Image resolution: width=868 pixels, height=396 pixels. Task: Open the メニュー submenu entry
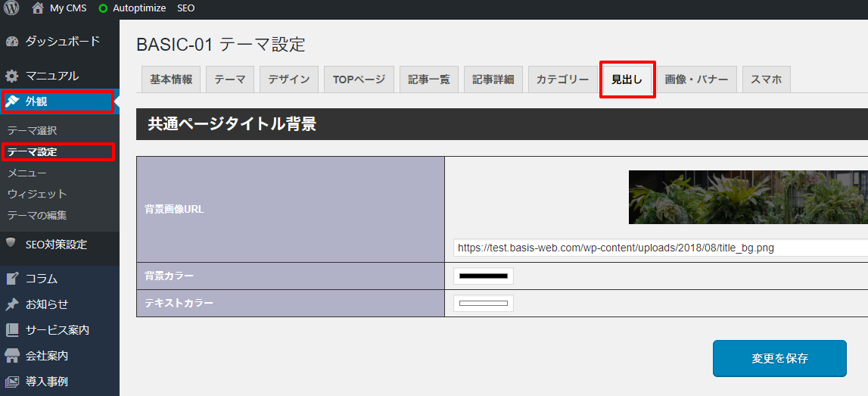pyautogui.click(x=27, y=173)
